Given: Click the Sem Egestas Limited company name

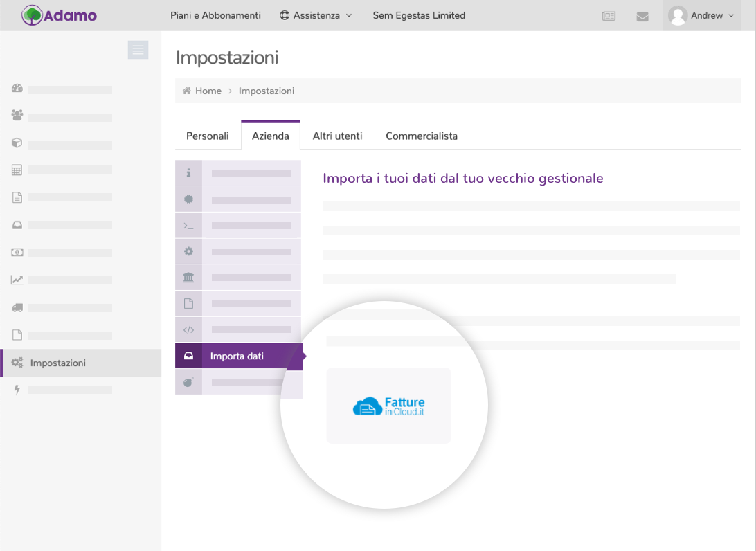Looking at the screenshot, I should 419,15.
